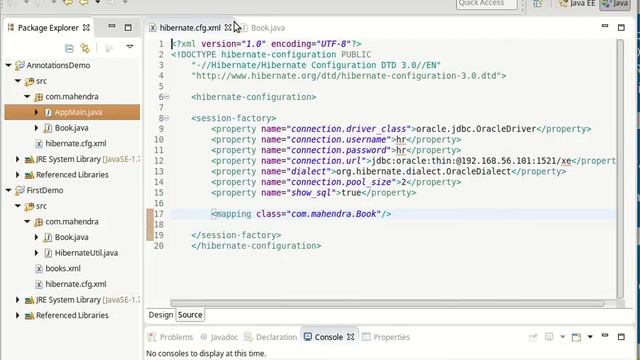Click the connection.url property line
The image size is (640, 360).
[413, 161]
